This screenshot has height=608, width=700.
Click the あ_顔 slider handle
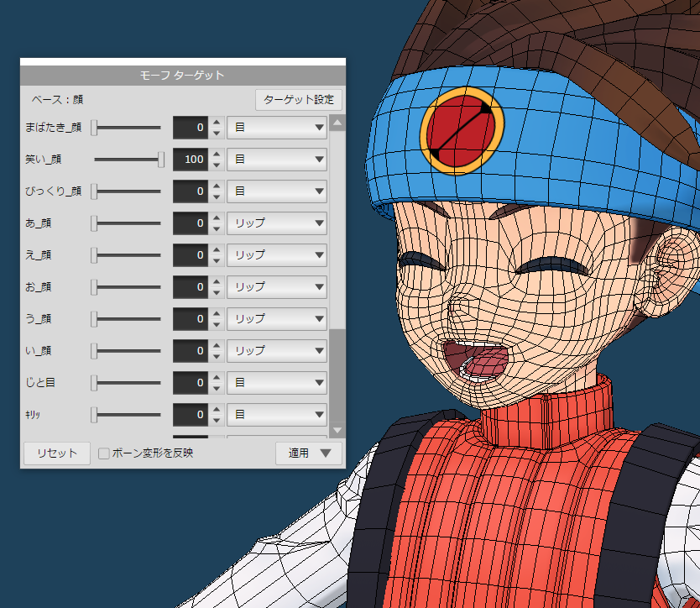point(94,223)
